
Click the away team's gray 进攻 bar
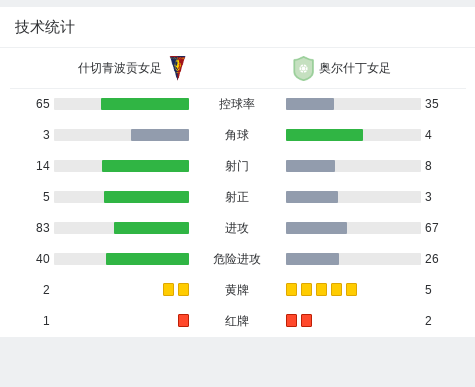click(x=316, y=228)
